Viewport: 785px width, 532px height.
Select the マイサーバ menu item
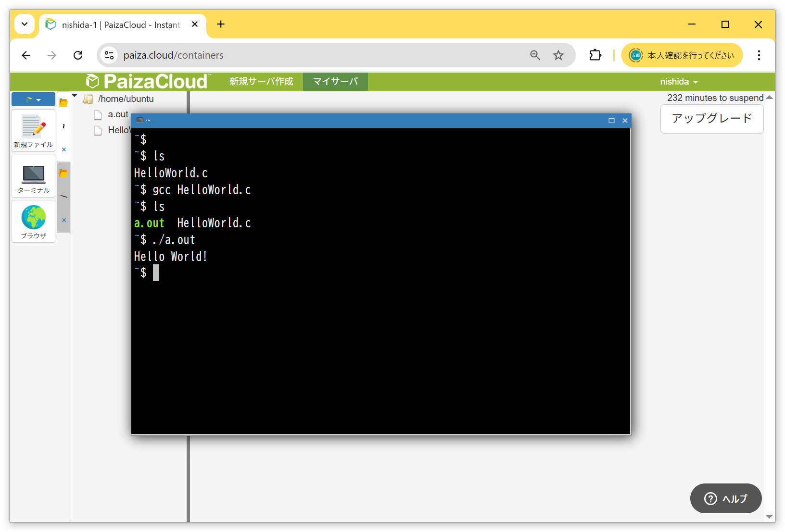point(335,81)
